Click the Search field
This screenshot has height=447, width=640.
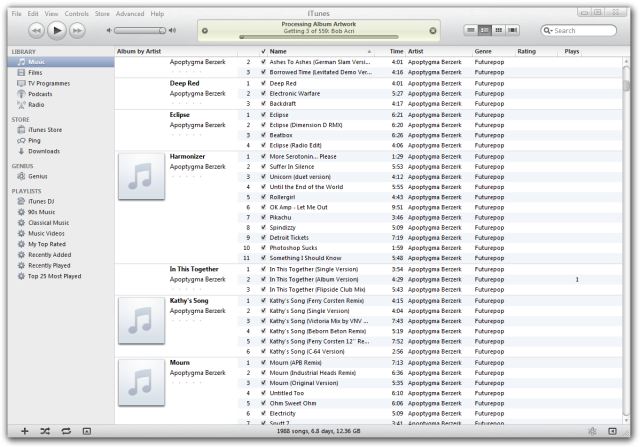(578, 31)
